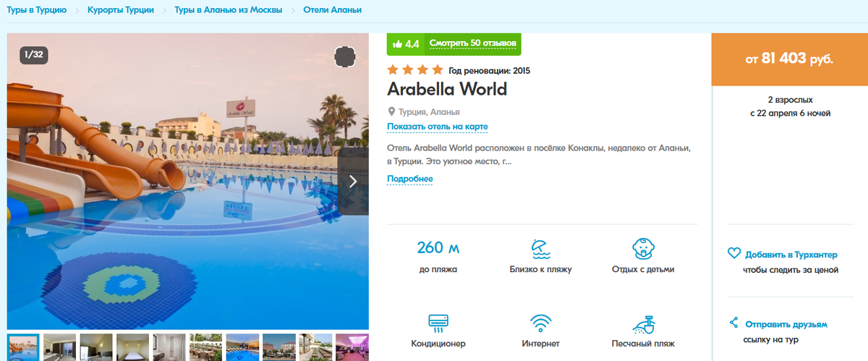Click share icon next to Отправить друзьям

pos(733,323)
